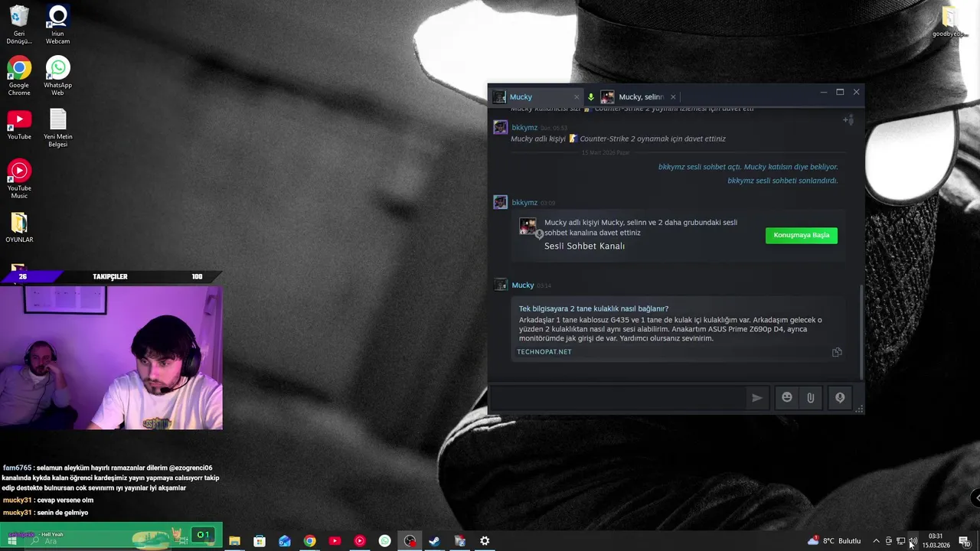Click bkkymz username at the 03:09 message

coord(524,203)
